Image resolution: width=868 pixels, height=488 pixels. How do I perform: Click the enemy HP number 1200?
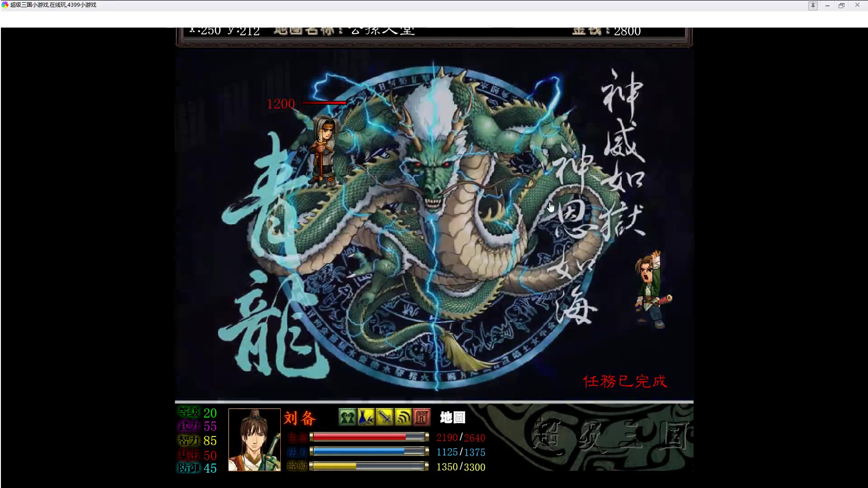[x=281, y=104]
